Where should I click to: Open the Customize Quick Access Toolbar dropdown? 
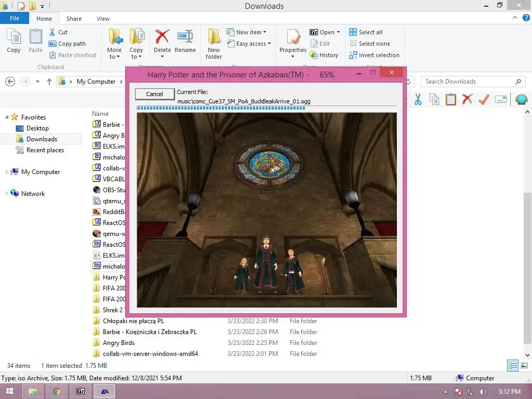(42, 6)
